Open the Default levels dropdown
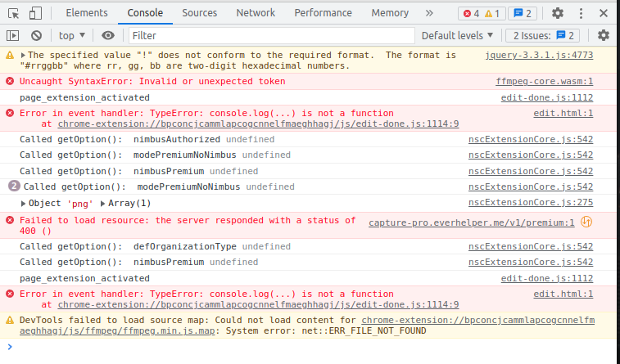Viewport: 620px width, 364px height. tap(458, 35)
